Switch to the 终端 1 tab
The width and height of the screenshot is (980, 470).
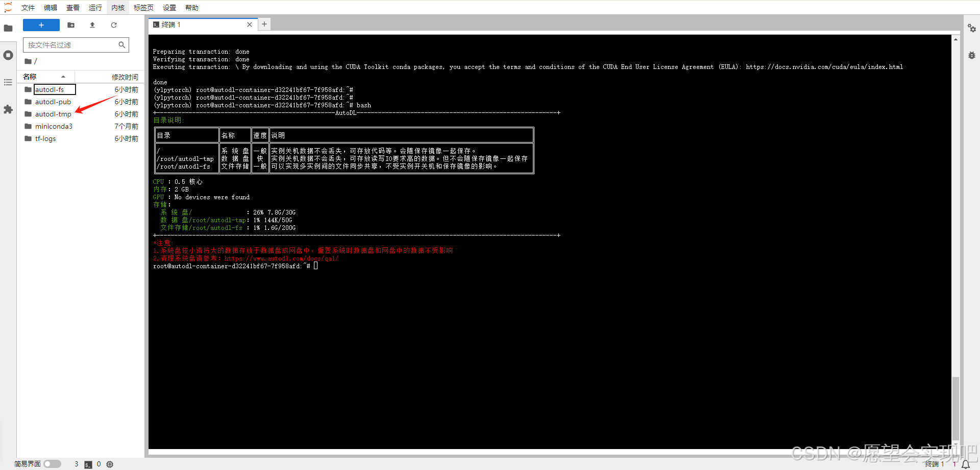(203, 25)
